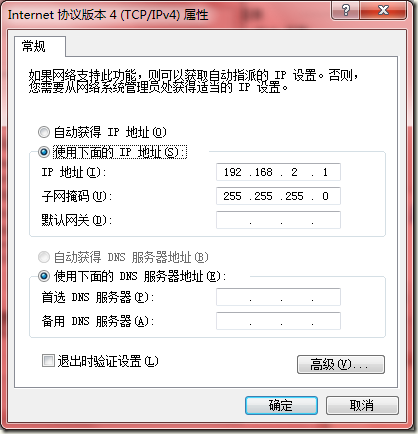Click the 192 octet of IP address

tap(233, 172)
